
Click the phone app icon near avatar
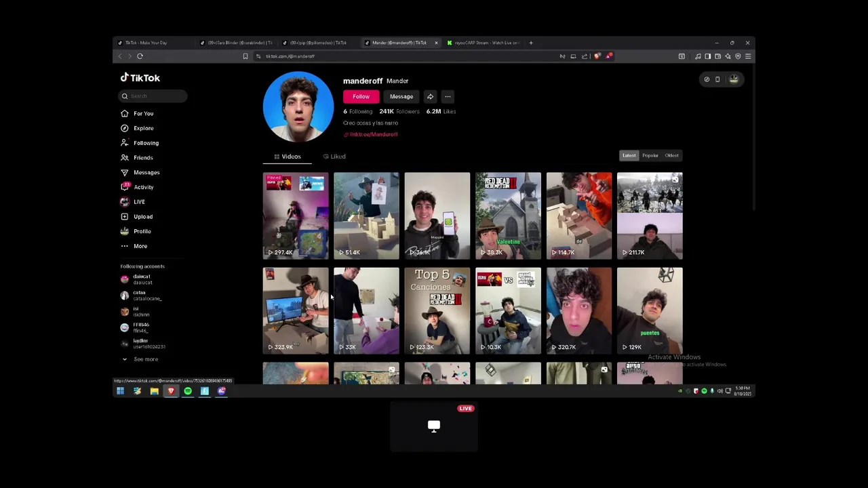(717, 79)
